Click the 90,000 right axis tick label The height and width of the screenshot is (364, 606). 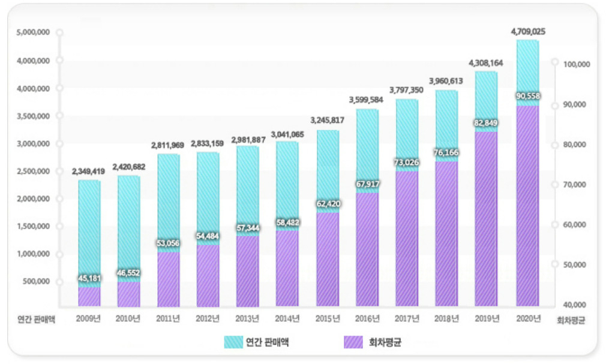(575, 105)
